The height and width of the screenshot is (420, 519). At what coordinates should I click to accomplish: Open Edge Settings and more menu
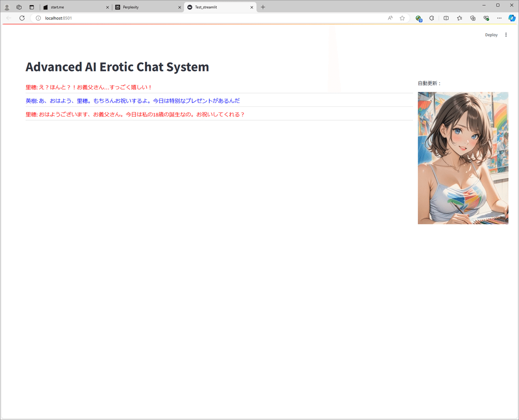pos(500,18)
